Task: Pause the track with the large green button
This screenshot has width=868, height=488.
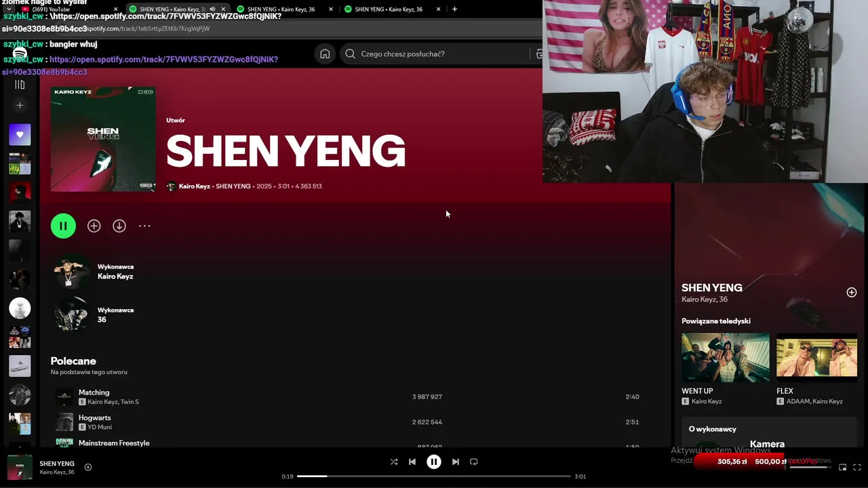Action: coord(63,226)
